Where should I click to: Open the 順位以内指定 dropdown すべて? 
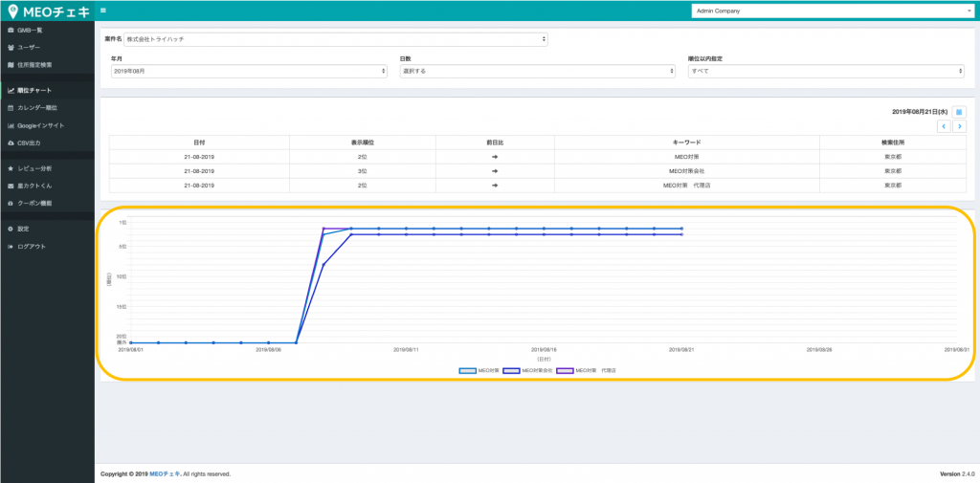click(826, 71)
